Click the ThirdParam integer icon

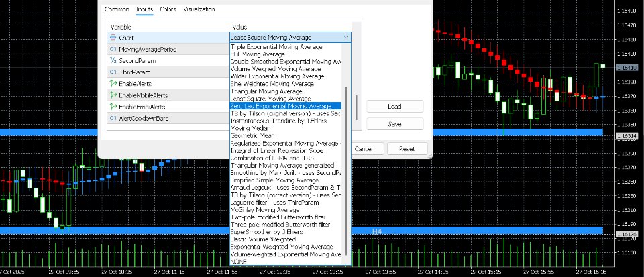[x=113, y=72]
